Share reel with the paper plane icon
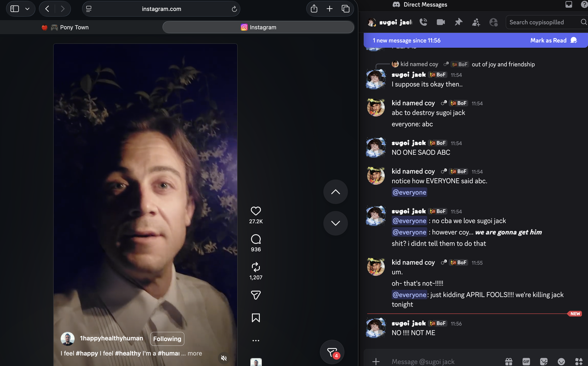The width and height of the screenshot is (588, 366). click(256, 295)
